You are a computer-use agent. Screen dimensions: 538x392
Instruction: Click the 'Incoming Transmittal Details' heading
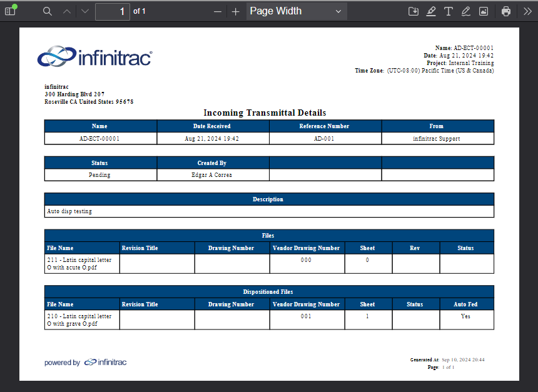(265, 113)
